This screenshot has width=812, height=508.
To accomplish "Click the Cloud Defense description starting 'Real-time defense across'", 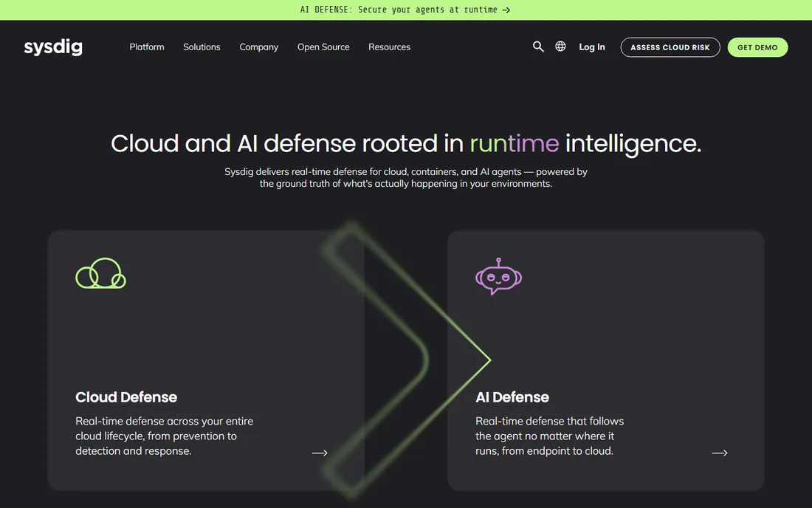I will pyautogui.click(x=164, y=436).
